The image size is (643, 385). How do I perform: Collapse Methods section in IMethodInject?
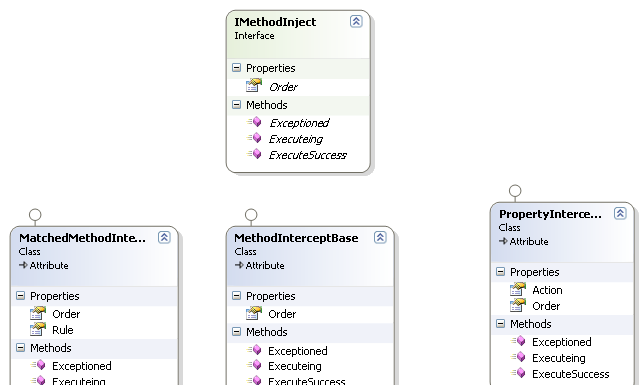[237, 105]
